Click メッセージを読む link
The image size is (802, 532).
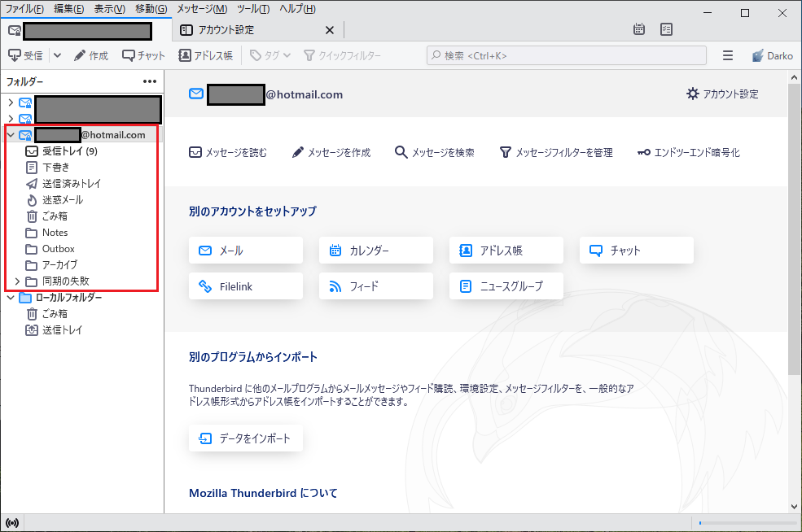tap(228, 152)
